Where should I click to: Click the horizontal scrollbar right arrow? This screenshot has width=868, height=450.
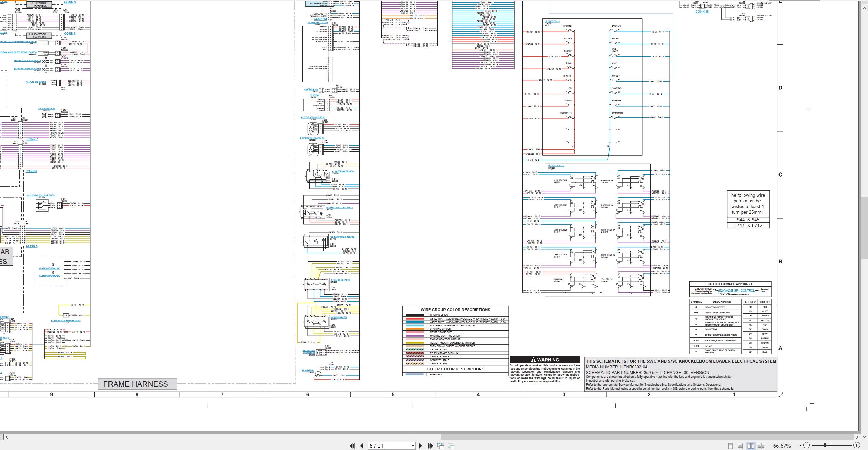pos(857,437)
